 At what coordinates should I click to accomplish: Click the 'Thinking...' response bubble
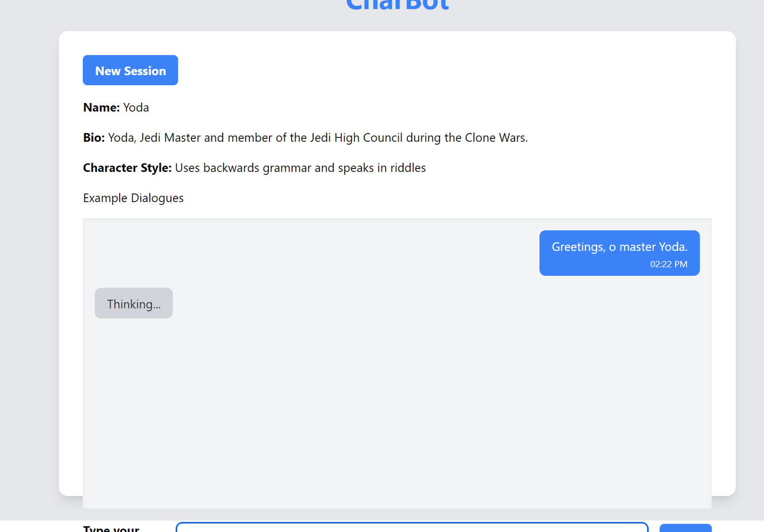pos(133,303)
